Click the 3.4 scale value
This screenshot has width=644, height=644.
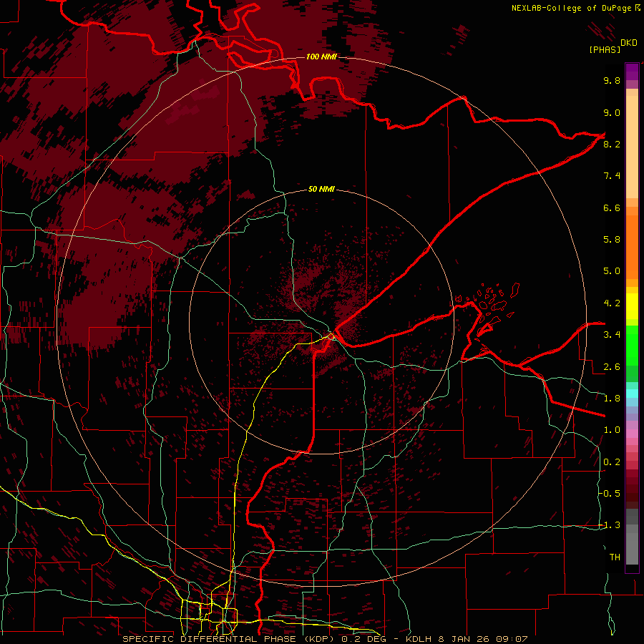click(612, 335)
